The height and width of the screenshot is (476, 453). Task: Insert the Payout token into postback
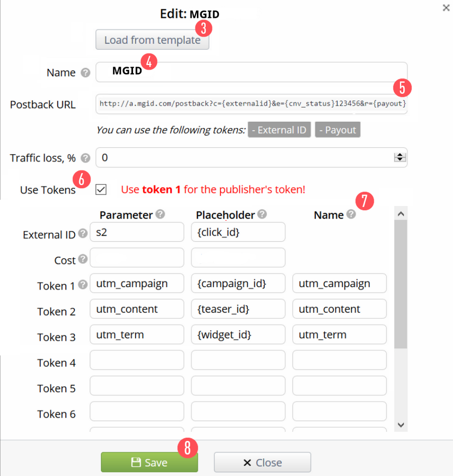[x=337, y=130]
